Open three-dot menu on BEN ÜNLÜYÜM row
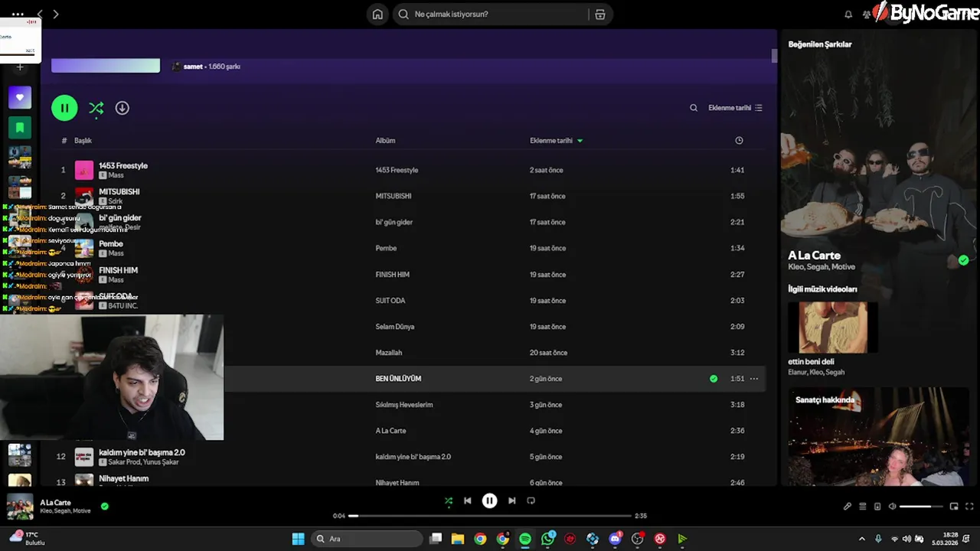 point(754,378)
